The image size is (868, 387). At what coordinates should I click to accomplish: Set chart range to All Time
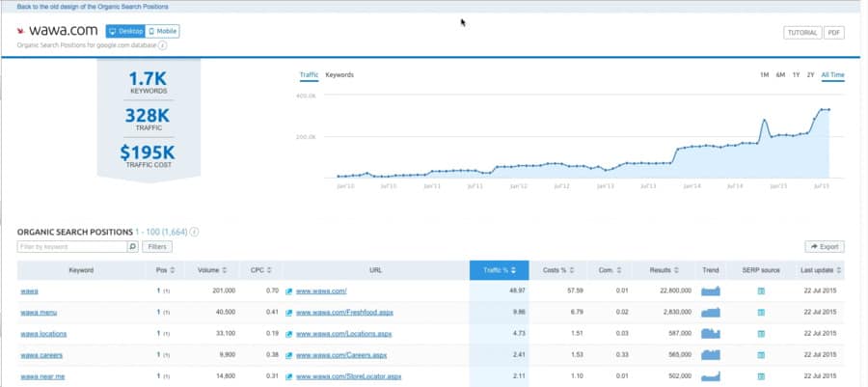point(833,74)
